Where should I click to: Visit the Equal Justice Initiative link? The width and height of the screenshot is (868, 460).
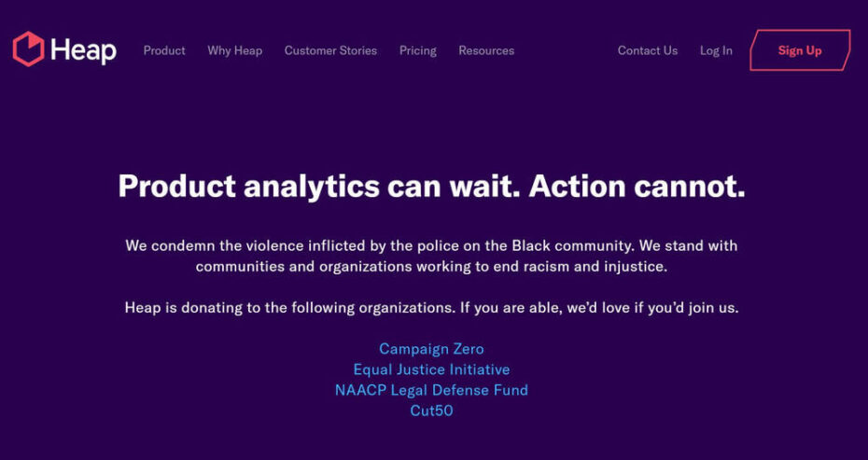431,369
